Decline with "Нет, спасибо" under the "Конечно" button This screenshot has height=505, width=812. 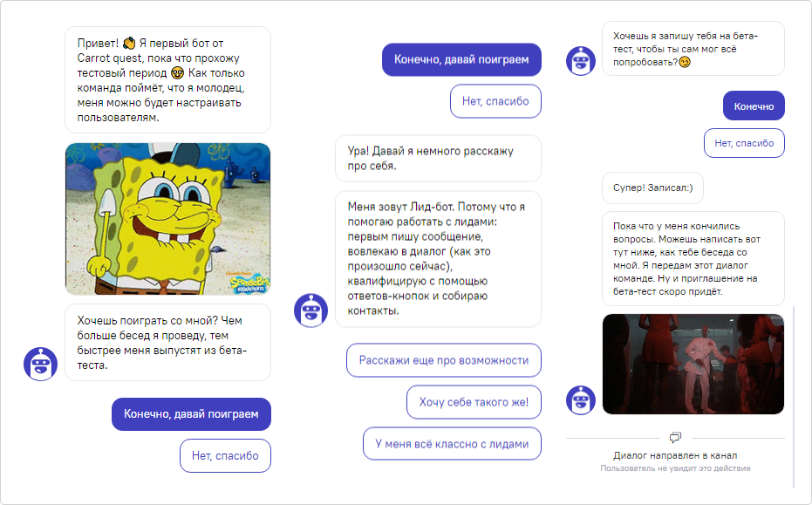point(744,143)
